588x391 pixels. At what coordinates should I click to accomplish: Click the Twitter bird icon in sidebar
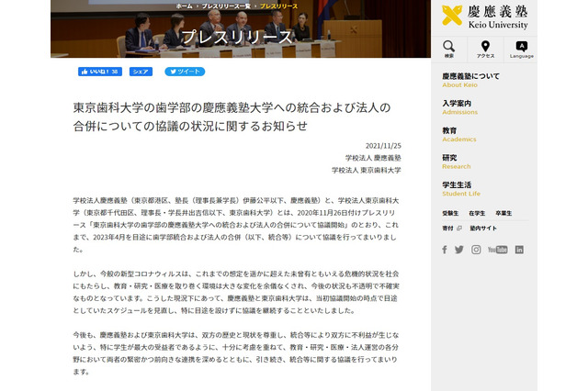point(459,250)
